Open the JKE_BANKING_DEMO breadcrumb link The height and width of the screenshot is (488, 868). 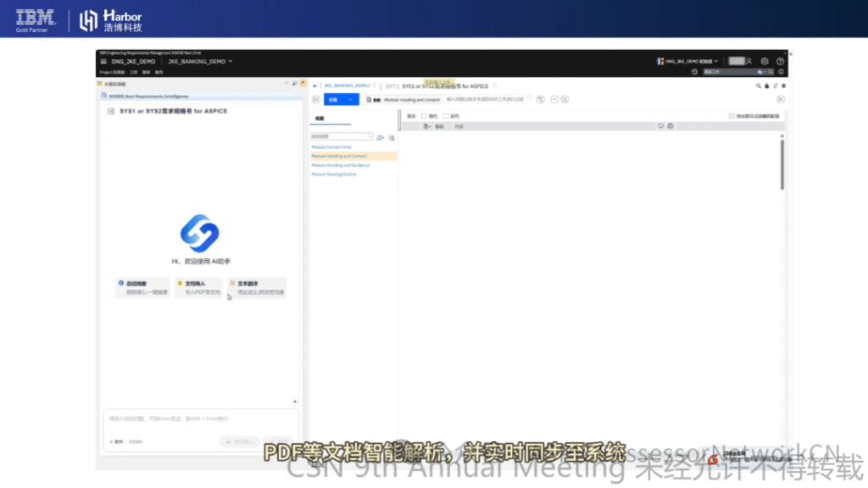coord(346,86)
